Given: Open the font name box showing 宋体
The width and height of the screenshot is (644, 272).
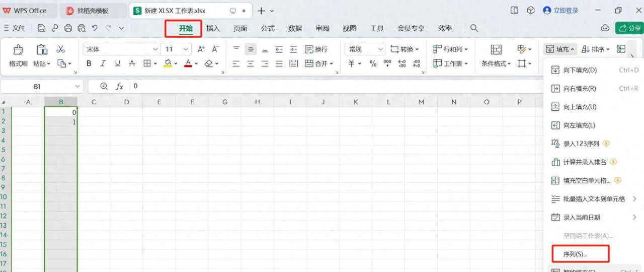Looking at the screenshot, I should pyautogui.click(x=121, y=49).
